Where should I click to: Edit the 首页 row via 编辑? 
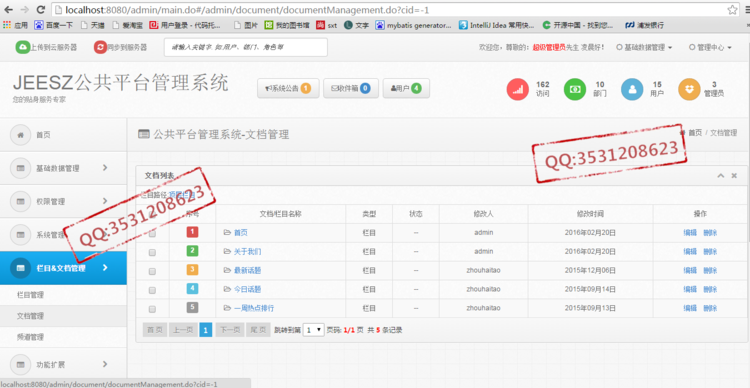click(x=690, y=233)
